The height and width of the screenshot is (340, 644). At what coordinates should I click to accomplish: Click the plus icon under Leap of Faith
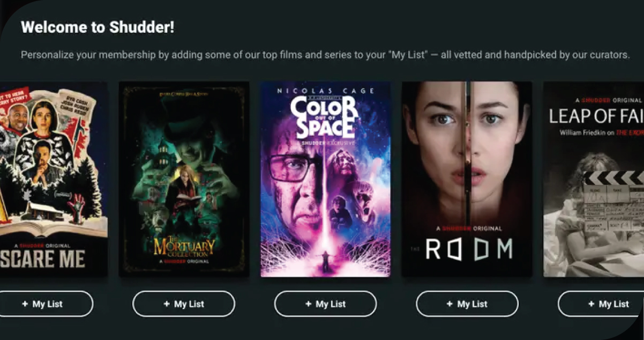591,304
